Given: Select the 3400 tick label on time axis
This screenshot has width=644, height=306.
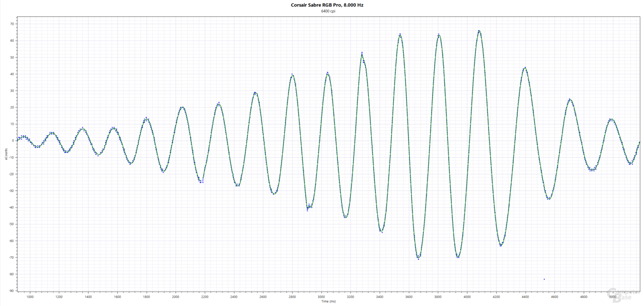Looking at the screenshot, I should (x=380, y=297).
